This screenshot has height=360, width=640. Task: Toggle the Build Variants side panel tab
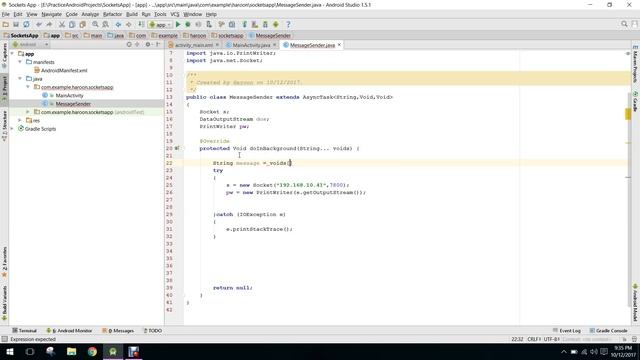click(x=4, y=303)
